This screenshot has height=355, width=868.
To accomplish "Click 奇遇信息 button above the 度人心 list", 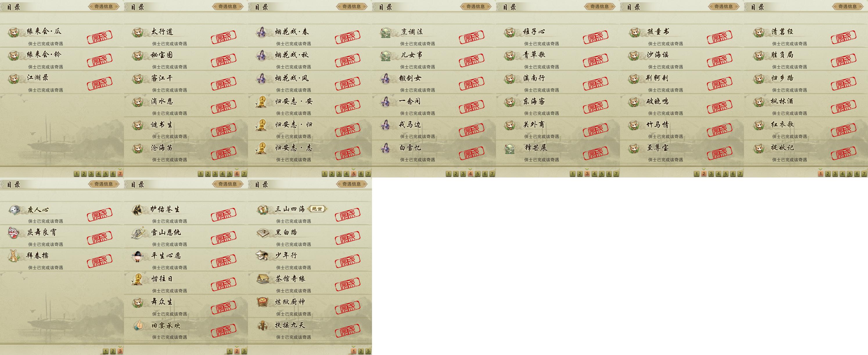I will [104, 184].
